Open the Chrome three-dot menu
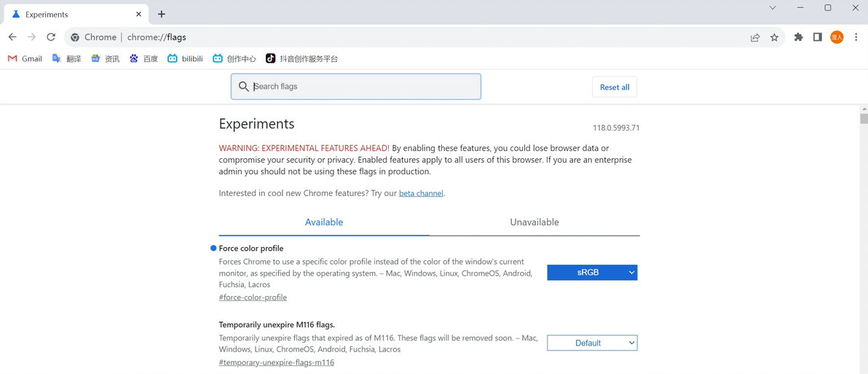 coord(856,37)
